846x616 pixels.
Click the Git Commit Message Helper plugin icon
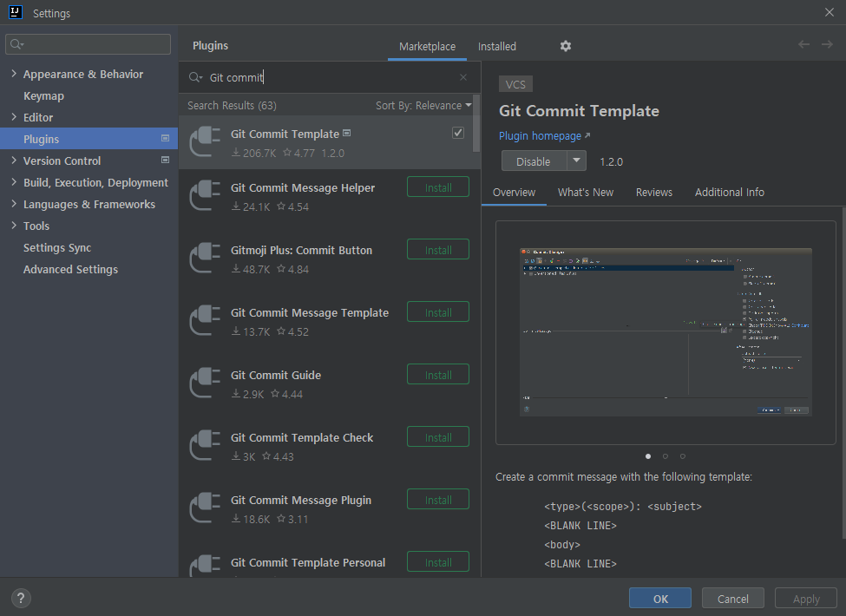(x=205, y=196)
